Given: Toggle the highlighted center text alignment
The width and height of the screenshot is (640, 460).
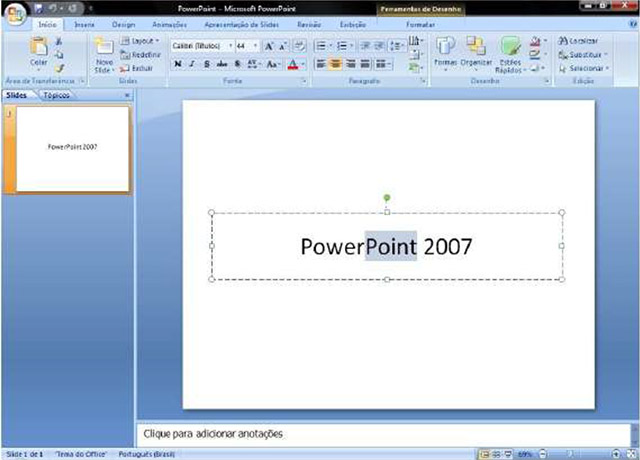Looking at the screenshot, I should click(335, 64).
